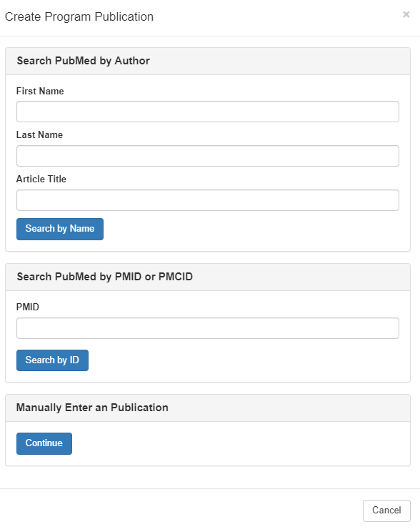This screenshot has width=420, height=532.
Task: Click empty space right of Continue button
Action: [x=237, y=443]
